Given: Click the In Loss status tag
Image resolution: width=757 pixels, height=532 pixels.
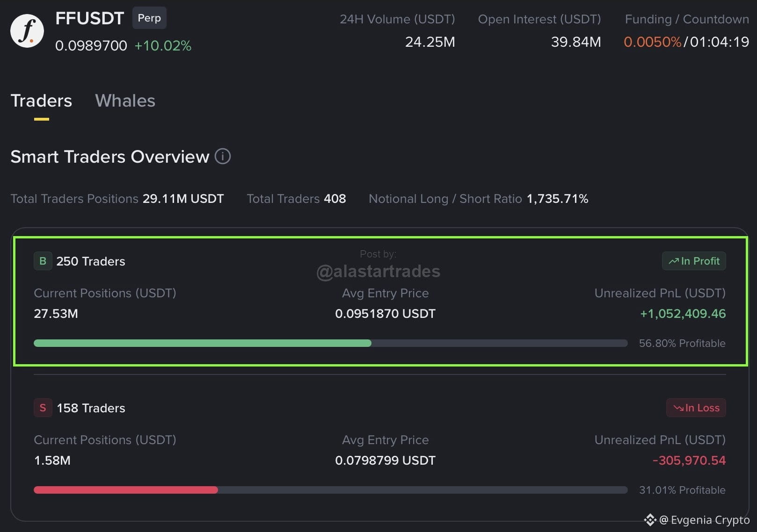Looking at the screenshot, I should tap(696, 408).
